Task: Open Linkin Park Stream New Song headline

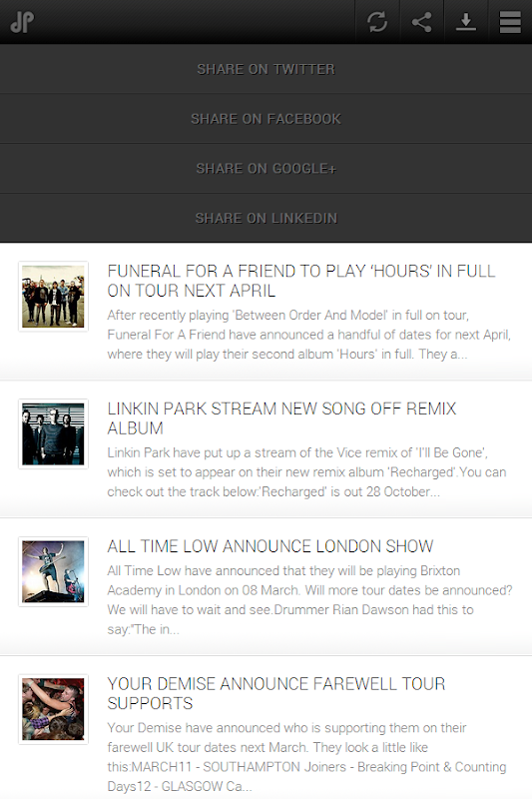Action: tap(281, 418)
